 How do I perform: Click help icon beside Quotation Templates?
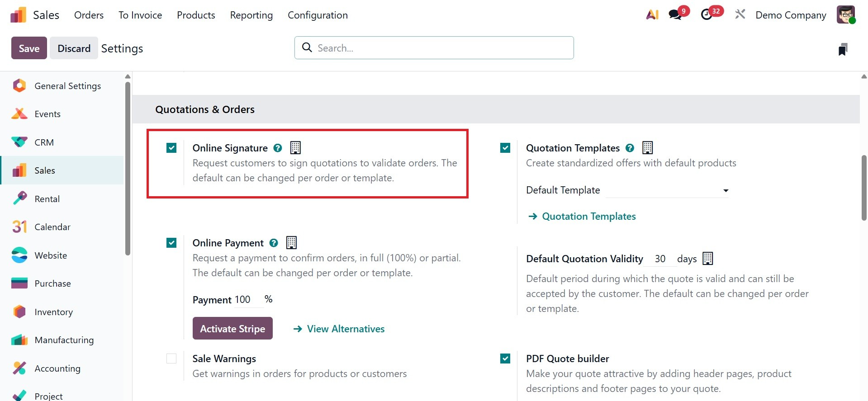point(630,148)
